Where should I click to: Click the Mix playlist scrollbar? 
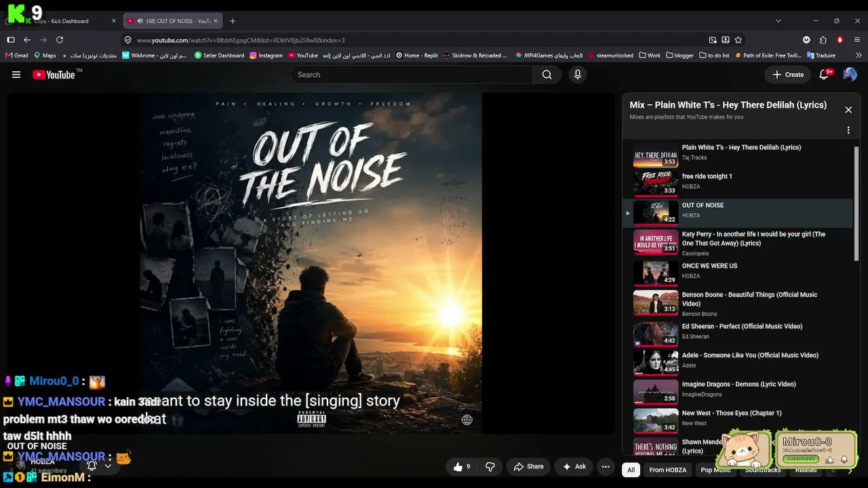coord(856,203)
